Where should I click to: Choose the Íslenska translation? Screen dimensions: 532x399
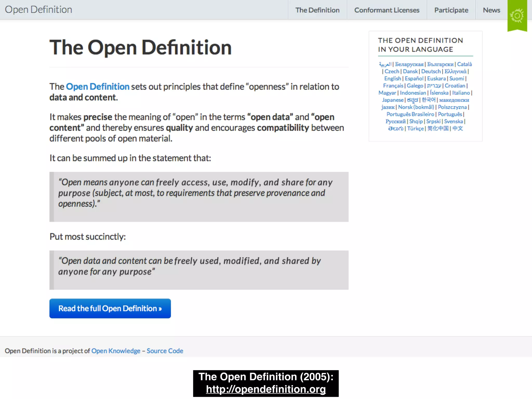point(439,93)
